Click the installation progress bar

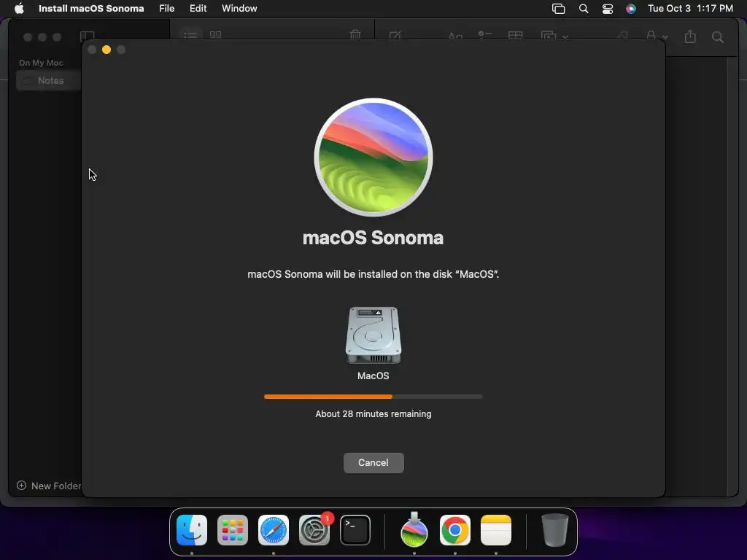point(373,397)
